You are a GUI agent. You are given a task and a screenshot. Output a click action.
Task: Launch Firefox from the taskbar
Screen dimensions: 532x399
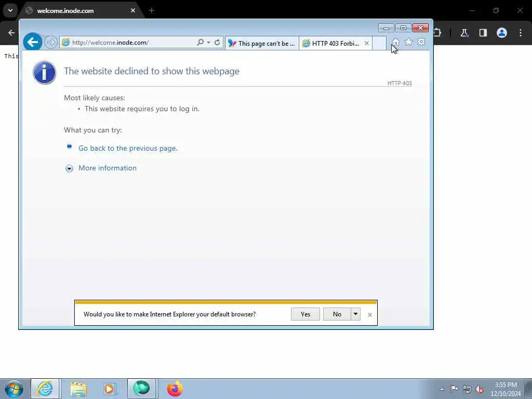(175, 389)
